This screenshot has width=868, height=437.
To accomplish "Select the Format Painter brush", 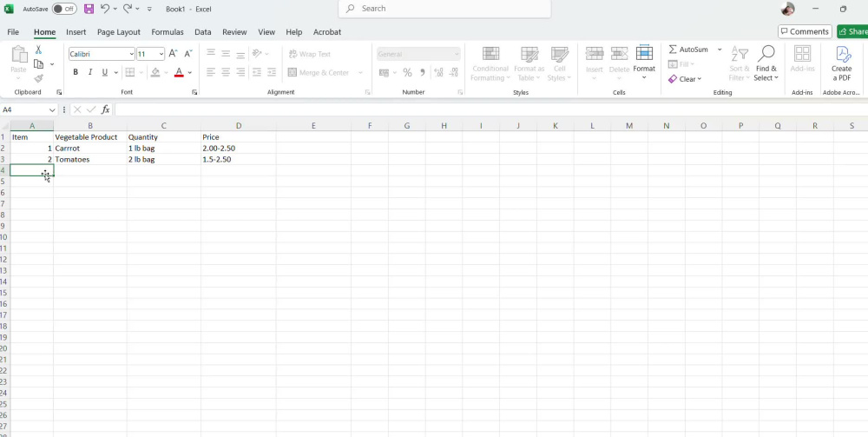I will [x=38, y=79].
